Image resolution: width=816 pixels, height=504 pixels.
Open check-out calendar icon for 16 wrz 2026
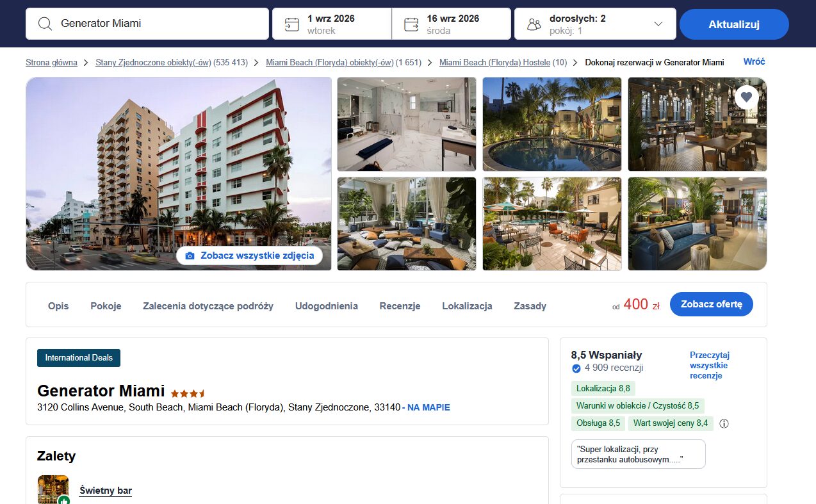(x=411, y=24)
